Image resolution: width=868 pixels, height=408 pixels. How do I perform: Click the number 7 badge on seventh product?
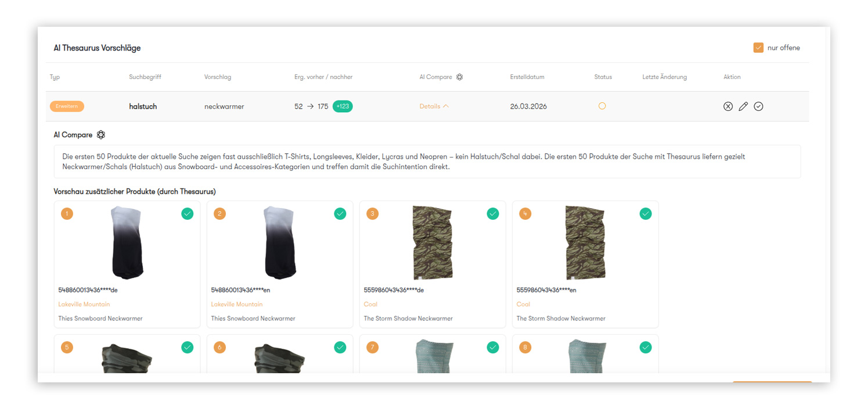click(372, 347)
